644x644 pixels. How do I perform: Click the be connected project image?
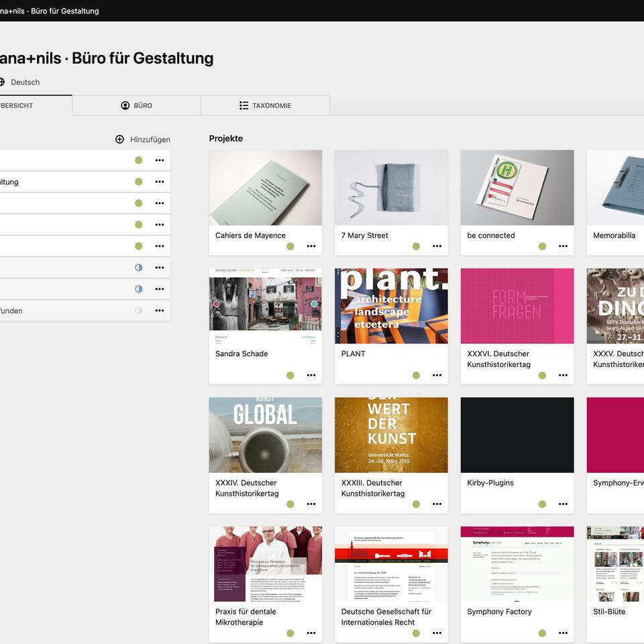click(x=517, y=188)
